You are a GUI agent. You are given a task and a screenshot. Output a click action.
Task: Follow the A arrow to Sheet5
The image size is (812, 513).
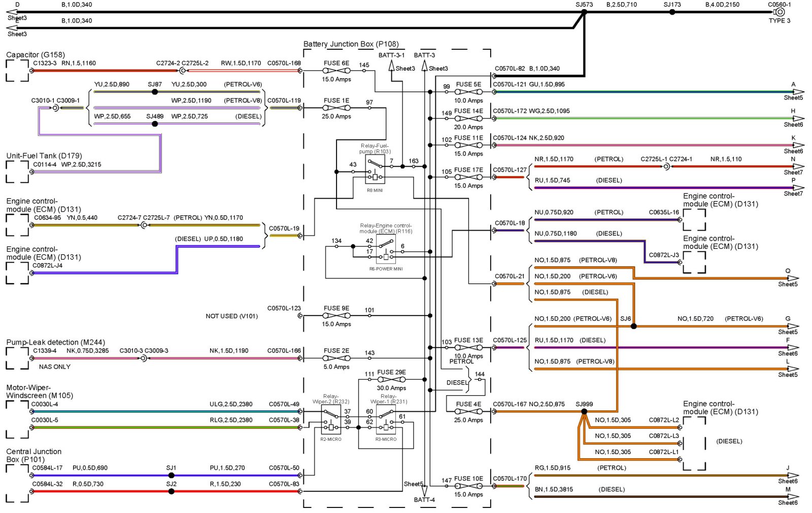pyautogui.click(x=798, y=92)
